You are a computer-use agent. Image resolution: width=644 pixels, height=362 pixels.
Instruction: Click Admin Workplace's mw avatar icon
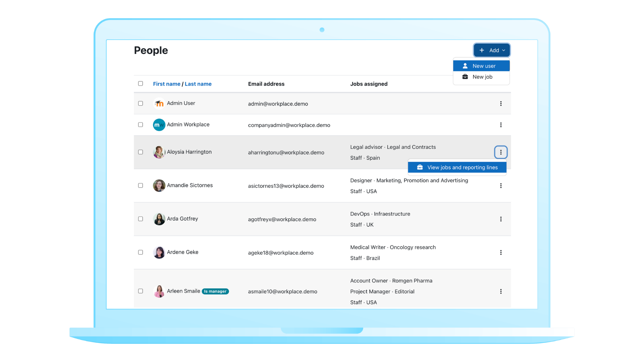coord(159,125)
